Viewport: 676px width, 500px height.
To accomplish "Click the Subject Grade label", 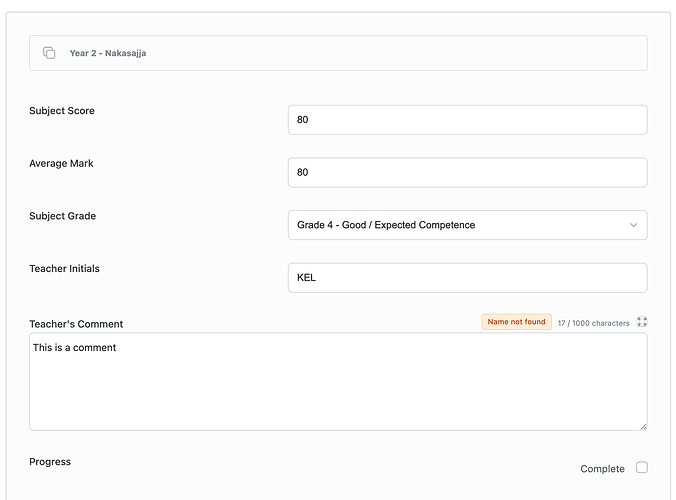I will point(62,216).
